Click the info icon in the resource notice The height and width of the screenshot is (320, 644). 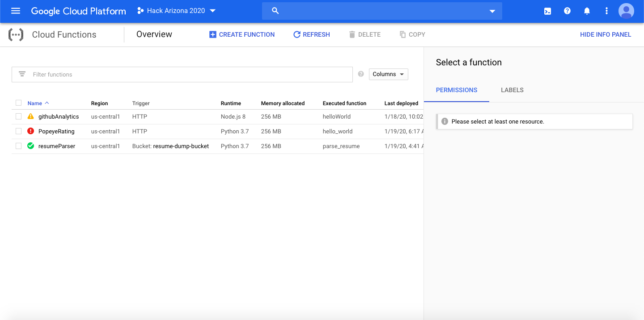[445, 121]
